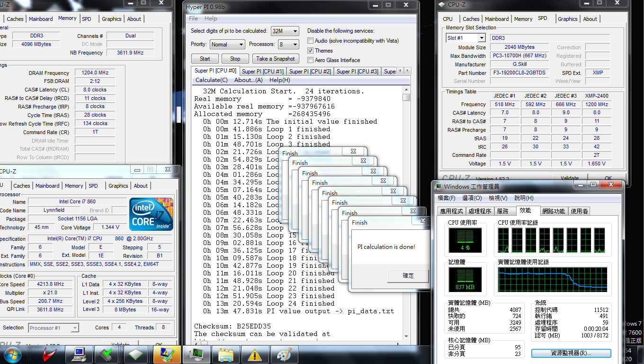Open the Hyper PI Help menu
The width and height of the screenshot is (644, 364).
pos(211,18)
